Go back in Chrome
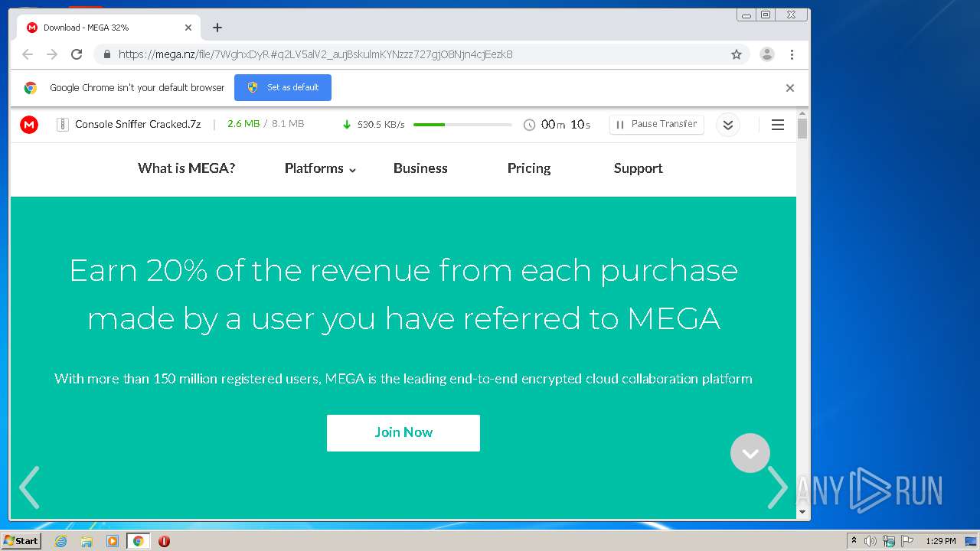The image size is (980, 551). pos(28,54)
